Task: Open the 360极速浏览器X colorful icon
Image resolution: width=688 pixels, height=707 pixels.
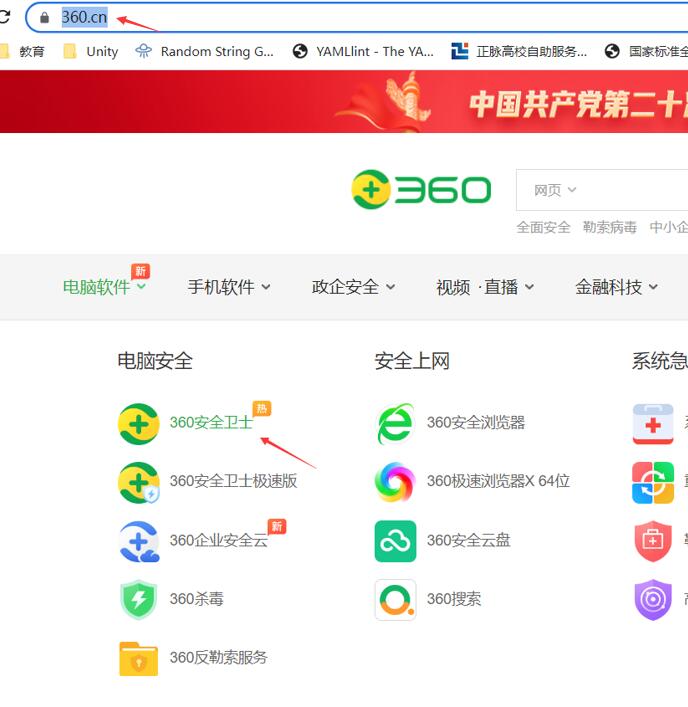Action: point(395,482)
